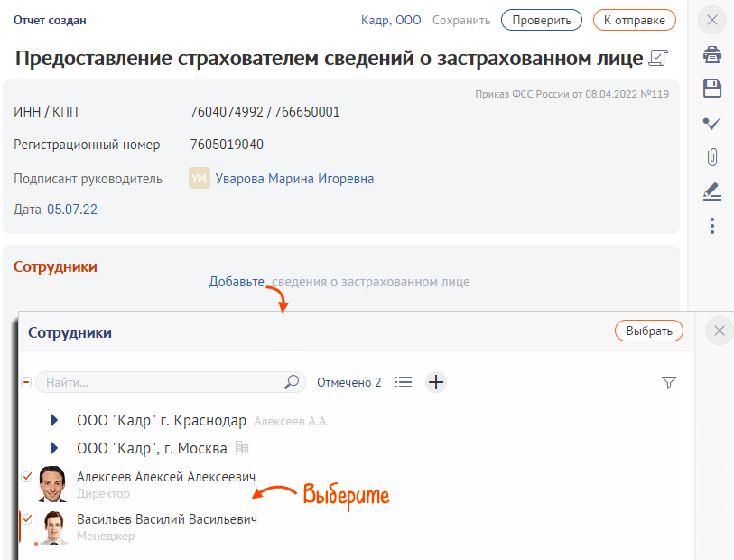The image size is (734, 560).
Task: Click the magnifier search icon
Action: tap(292, 382)
